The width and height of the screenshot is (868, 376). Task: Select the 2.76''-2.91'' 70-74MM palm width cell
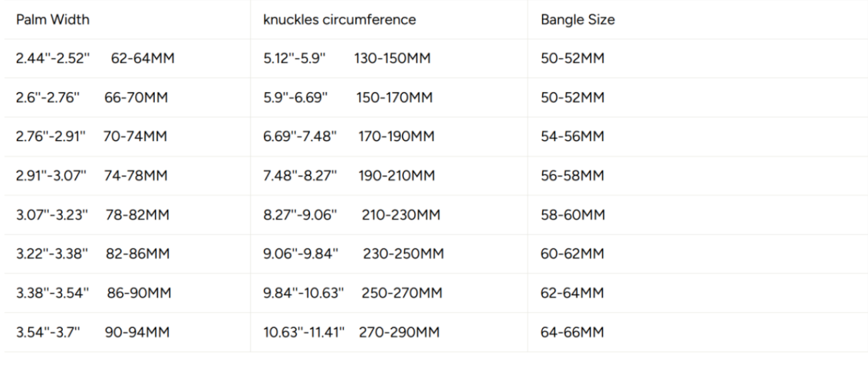click(91, 137)
